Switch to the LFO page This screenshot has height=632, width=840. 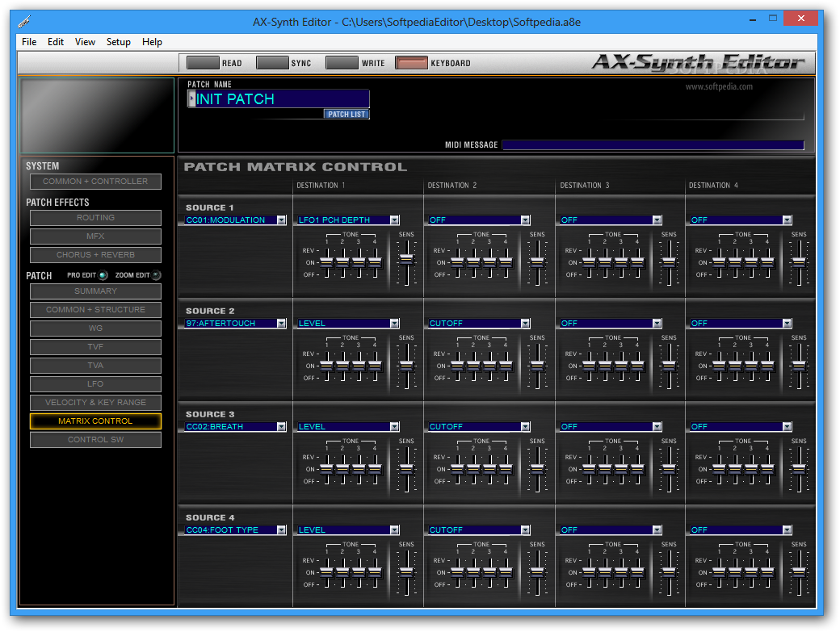(95, 383)
